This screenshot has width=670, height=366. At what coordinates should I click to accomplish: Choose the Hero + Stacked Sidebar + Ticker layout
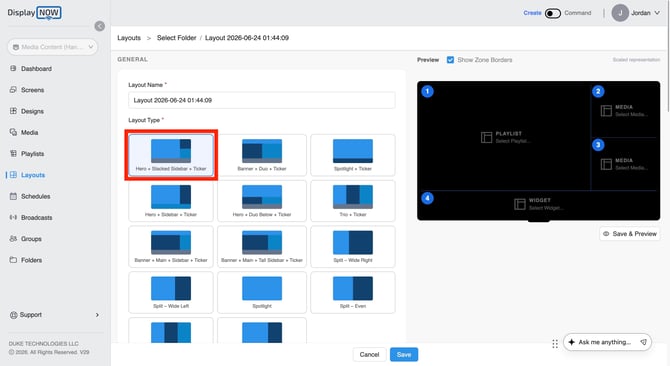171,155
